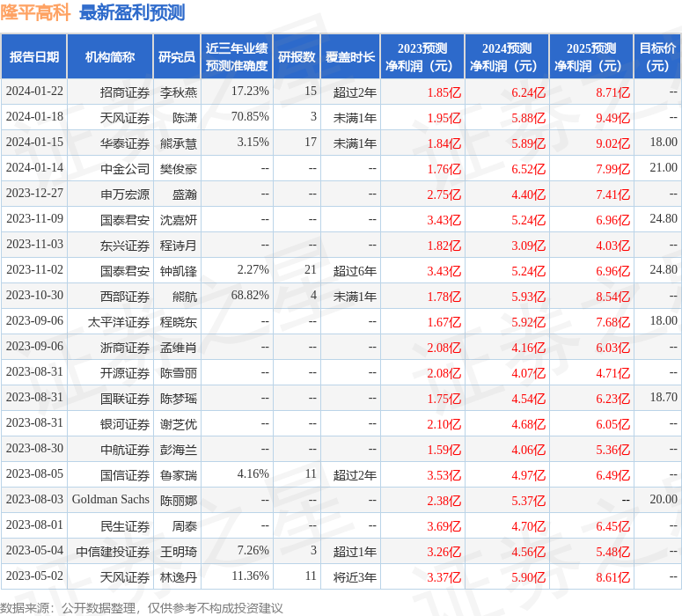Click 2023 profit value 3.69亿
The height and width of the screenshot is (616, 682).
444,526
